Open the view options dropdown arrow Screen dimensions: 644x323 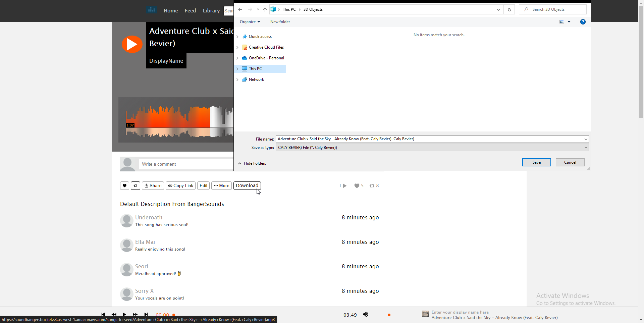[x=569, y=22]
